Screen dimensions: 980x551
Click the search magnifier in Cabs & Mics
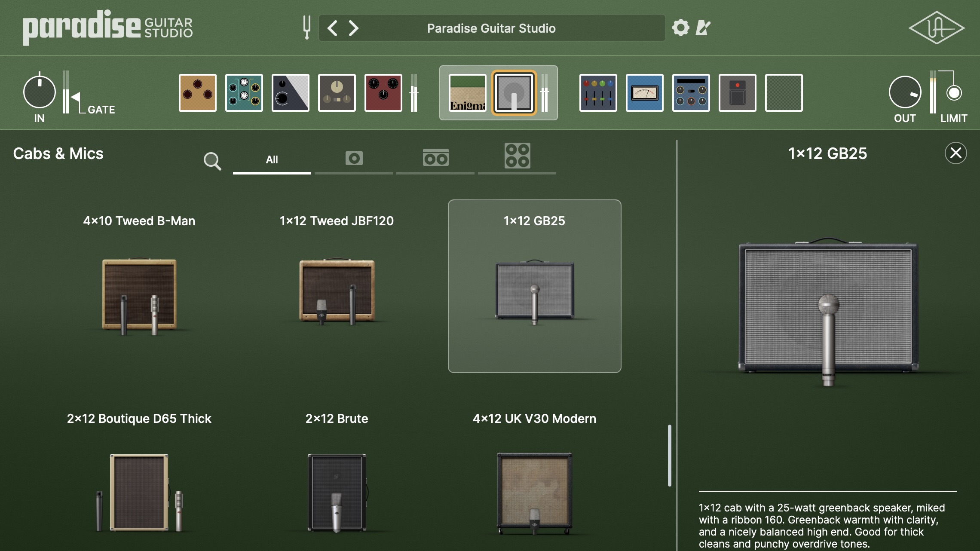coord(212,161)
